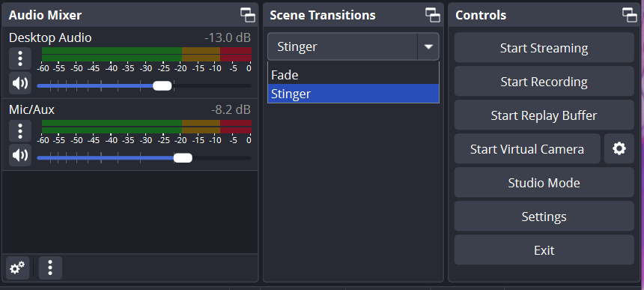Open Audio Mixer bottom three-dot menu
Viewport: 644px width, 290px height.
[50, 268]
